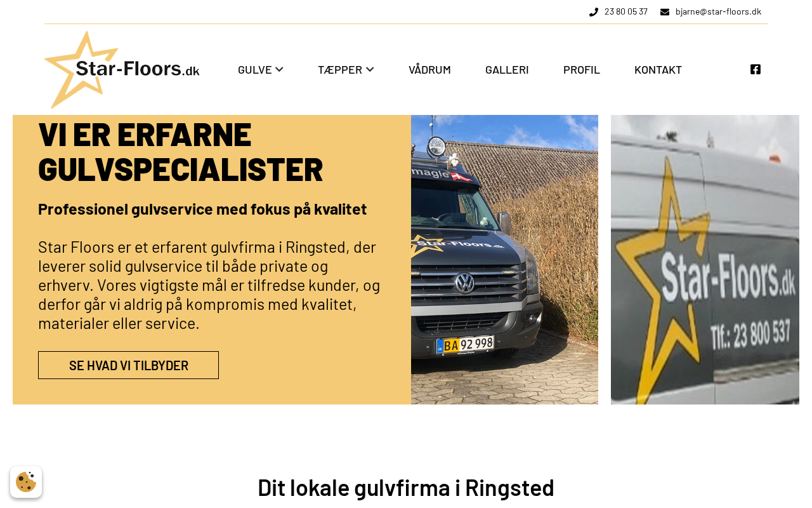Image resolution: width=812 pixels, height=508 pixels.
Task: Open the Facebook icon link
Action: [755, 69]
